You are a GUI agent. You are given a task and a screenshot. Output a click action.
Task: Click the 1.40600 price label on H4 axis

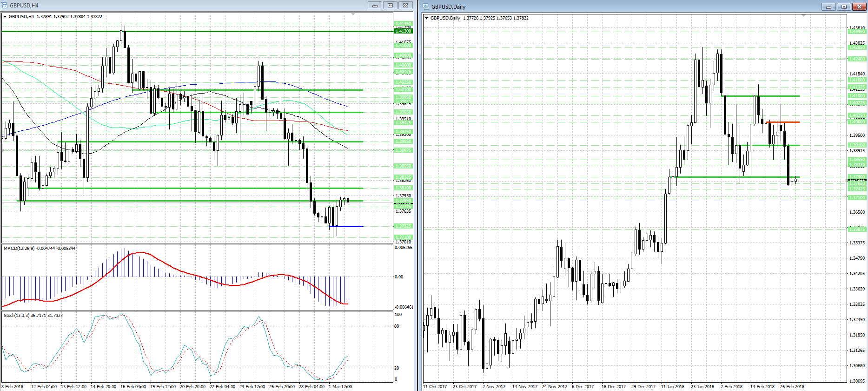(x=403, y=65)
